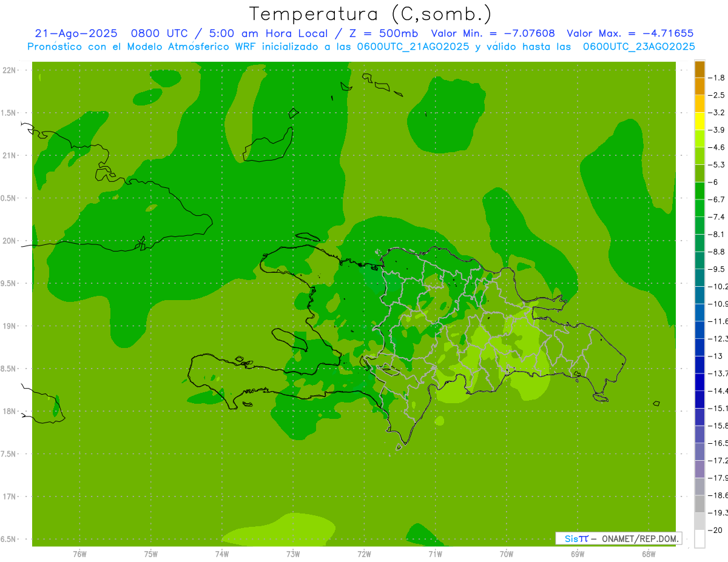728x562 pixels.
Task: Click the orange swatch between -1.8 and -2.5
Action: (x=699, y=86)
